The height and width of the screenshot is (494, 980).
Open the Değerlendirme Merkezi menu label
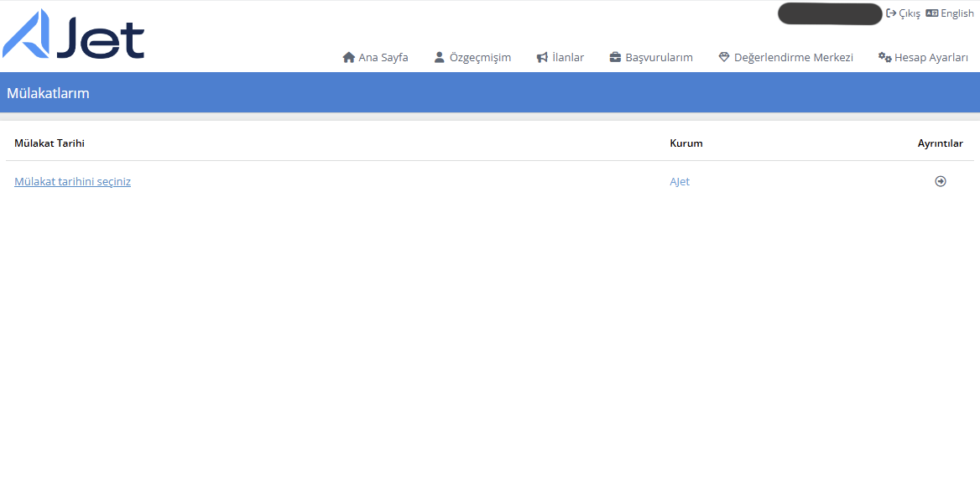pyautogui.click(x=793, y=58)
